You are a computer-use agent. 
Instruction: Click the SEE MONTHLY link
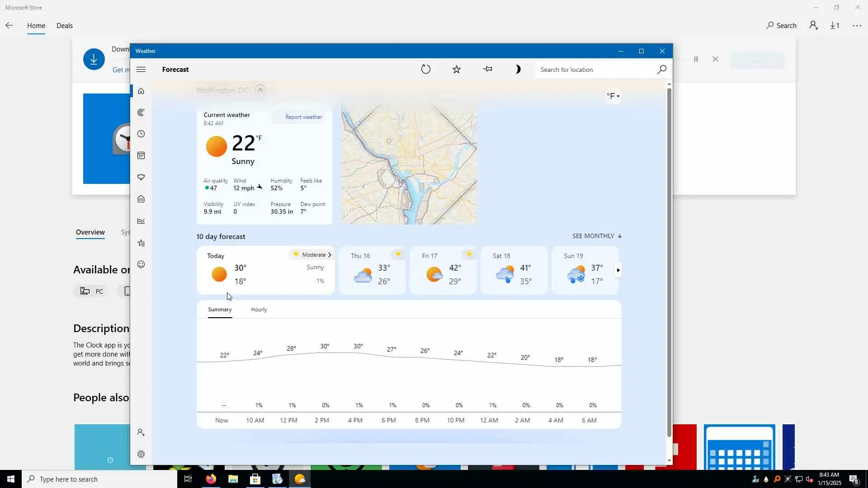tap(597, 236)
